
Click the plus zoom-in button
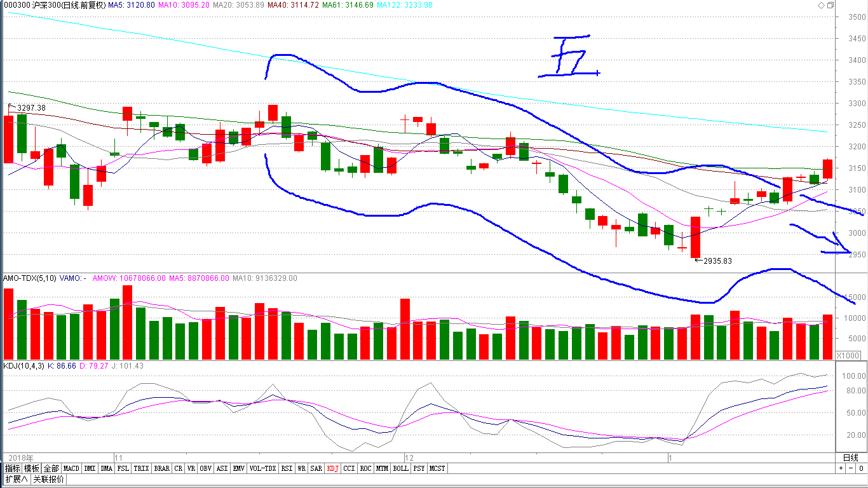tap(841, 468)
